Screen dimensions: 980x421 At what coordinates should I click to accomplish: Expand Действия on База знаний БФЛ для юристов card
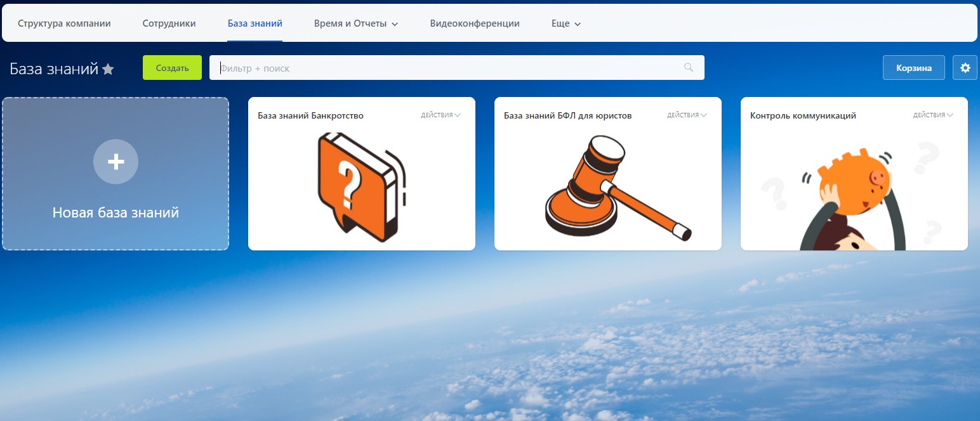click(687, 115)
